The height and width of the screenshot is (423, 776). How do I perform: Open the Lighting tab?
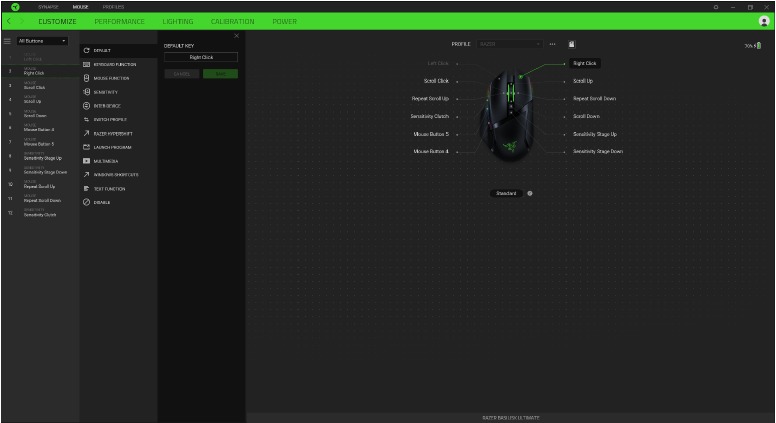click(x=178, y=21)
